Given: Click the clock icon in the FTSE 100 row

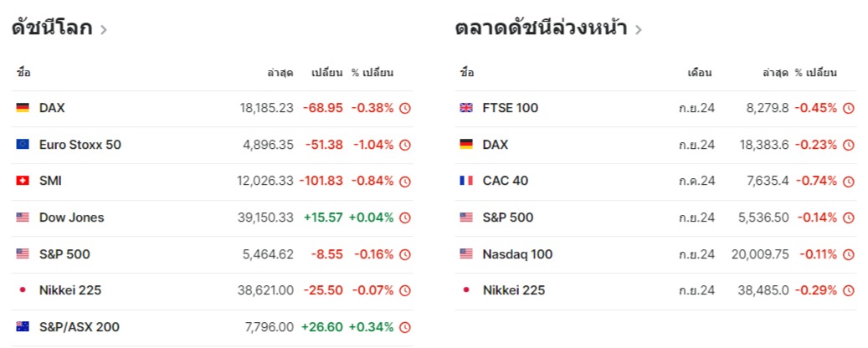Looking at the screenshot, I should pos(848,108).
